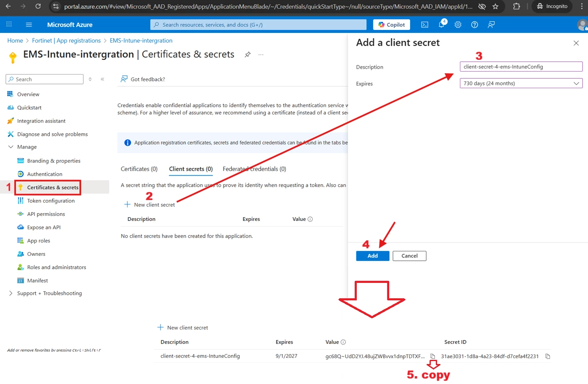
Task: Close the Add a client secret panel
Action: click(576, 43)
